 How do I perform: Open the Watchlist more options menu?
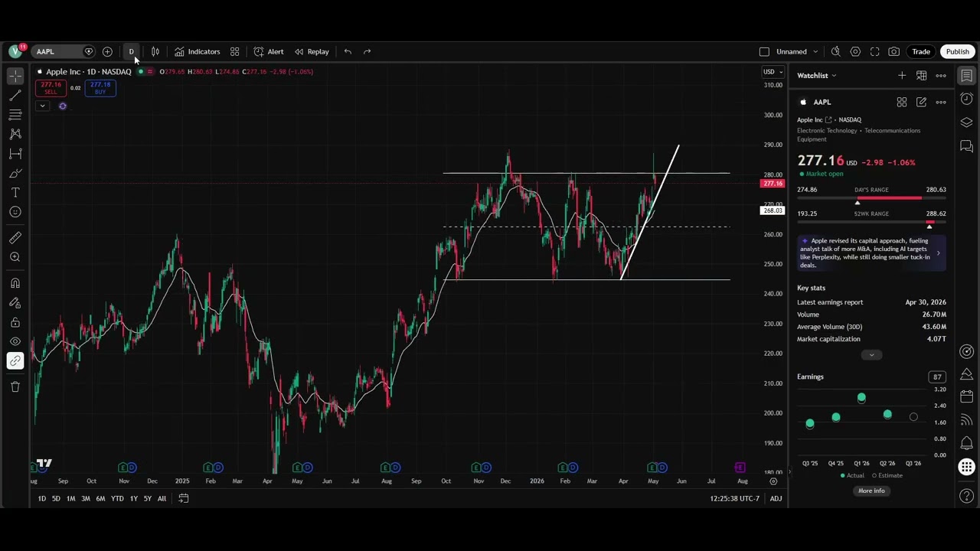[x=941, y=75]
